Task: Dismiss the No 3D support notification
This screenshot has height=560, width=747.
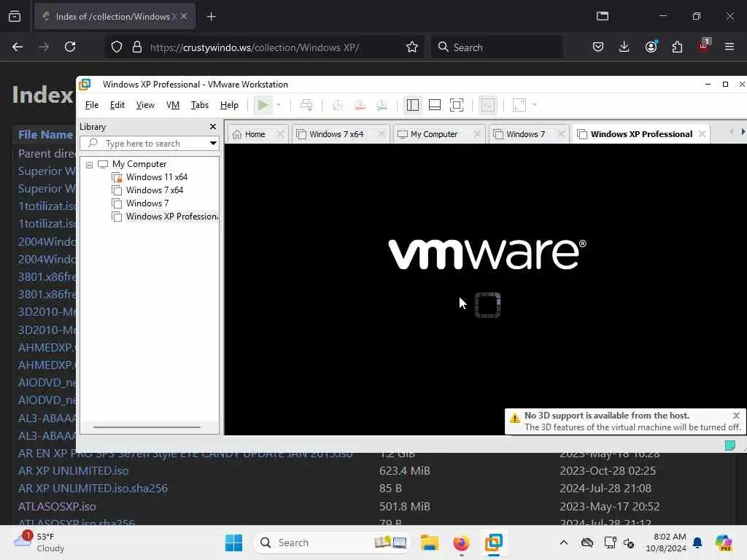Action: coord(736,415)
